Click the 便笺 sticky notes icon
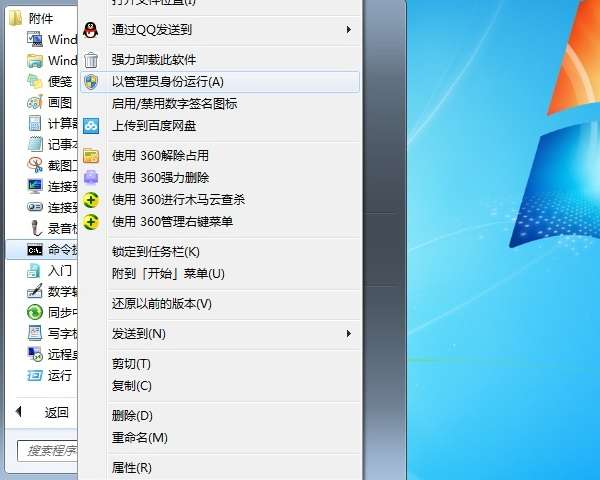The width and height of the screenshot is (600, 480). tap(35, 81)
